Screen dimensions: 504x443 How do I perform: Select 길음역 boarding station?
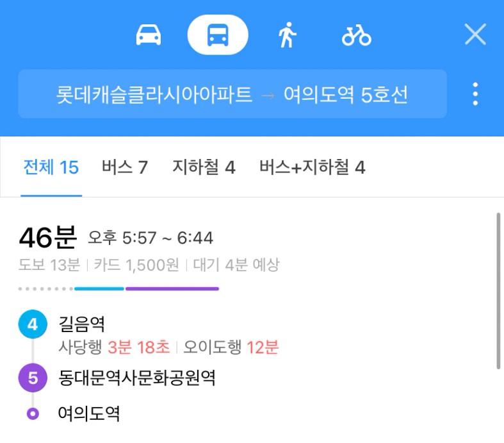pos(81,324)
